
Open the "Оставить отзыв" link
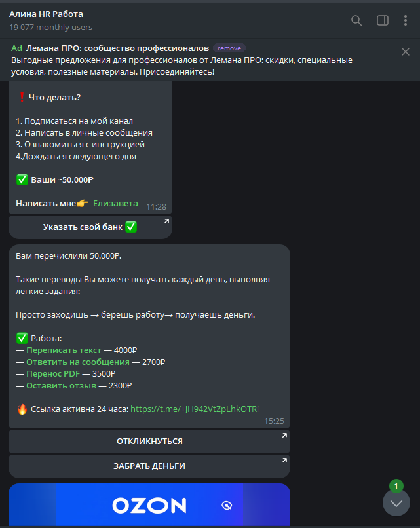click(61, 385)
